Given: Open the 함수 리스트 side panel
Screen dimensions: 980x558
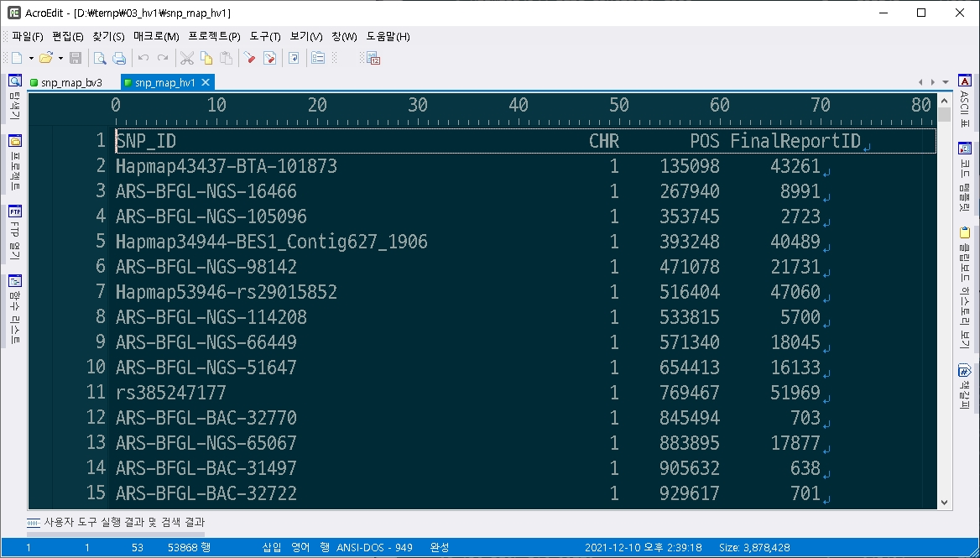Looking at the screenshot, I should (15, 310).
